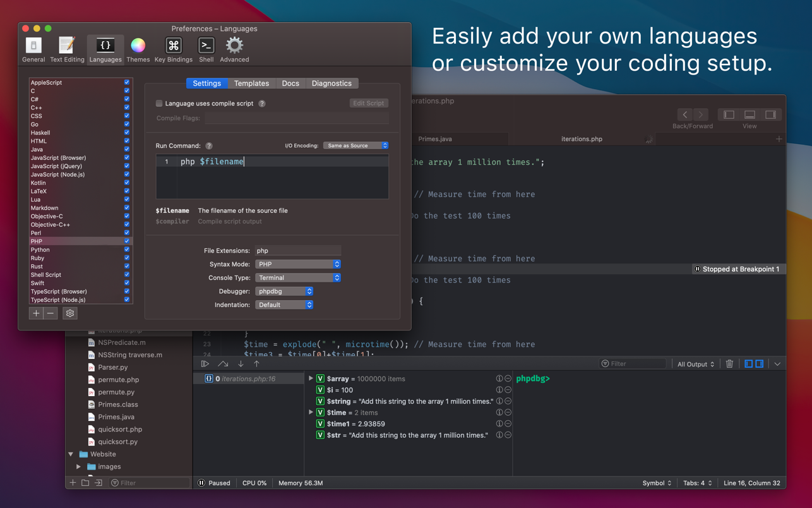Open the I/O Encoding dropdown
This screenshot has height=508, width=812.
click(x=355, y=145)
